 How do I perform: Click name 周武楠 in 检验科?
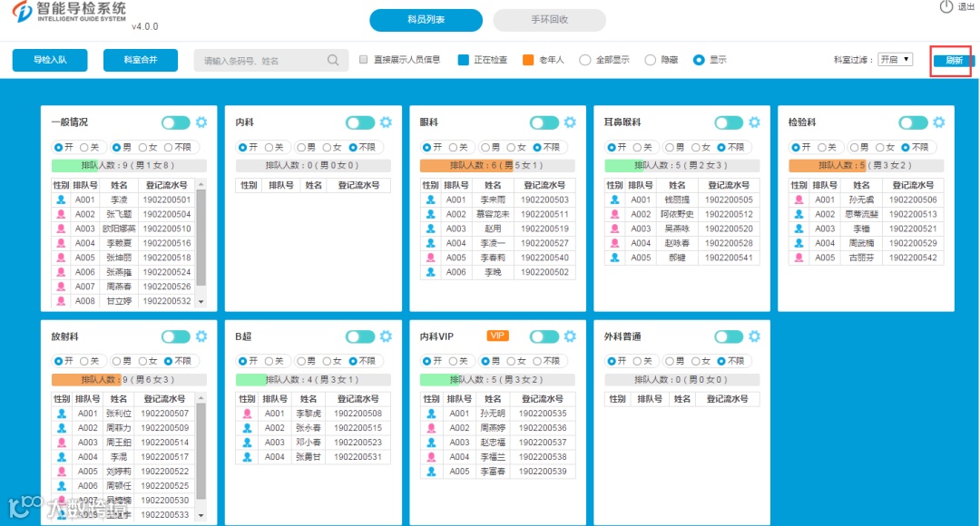861,243
